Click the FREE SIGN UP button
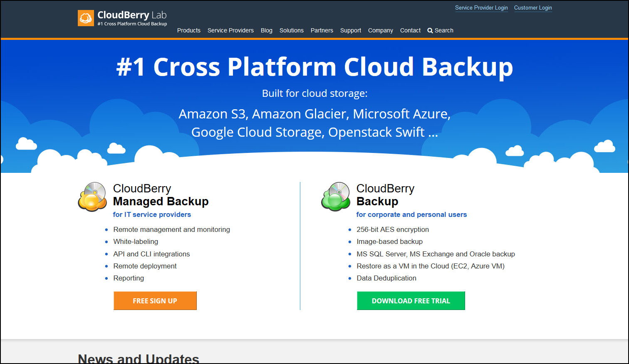629x364 pixels. tap(155, 300)
